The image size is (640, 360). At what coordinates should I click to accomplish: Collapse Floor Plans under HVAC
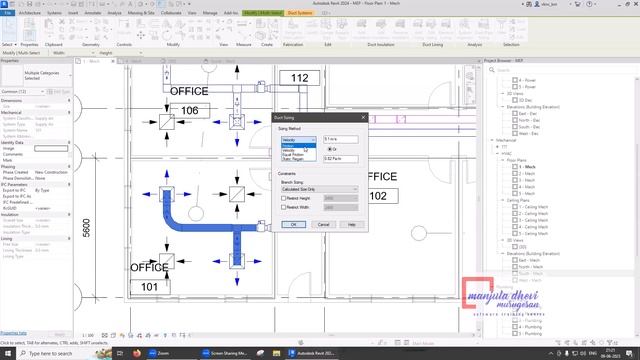click(x=503, y=160)
